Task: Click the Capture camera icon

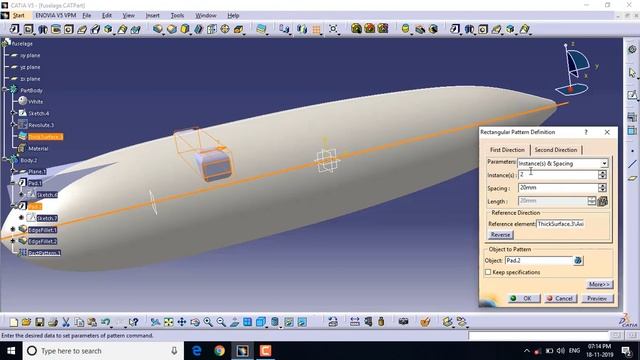Action: pyautogui.click(x=403, y=322)
